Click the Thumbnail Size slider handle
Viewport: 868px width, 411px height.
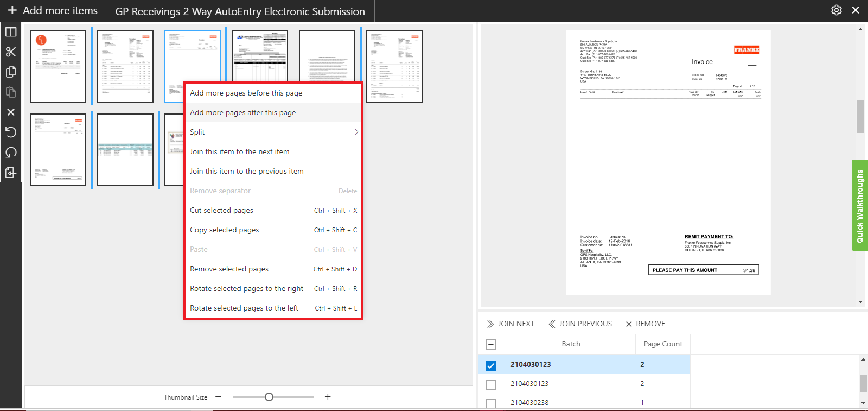pyautogui.click(x=269, y=397)
